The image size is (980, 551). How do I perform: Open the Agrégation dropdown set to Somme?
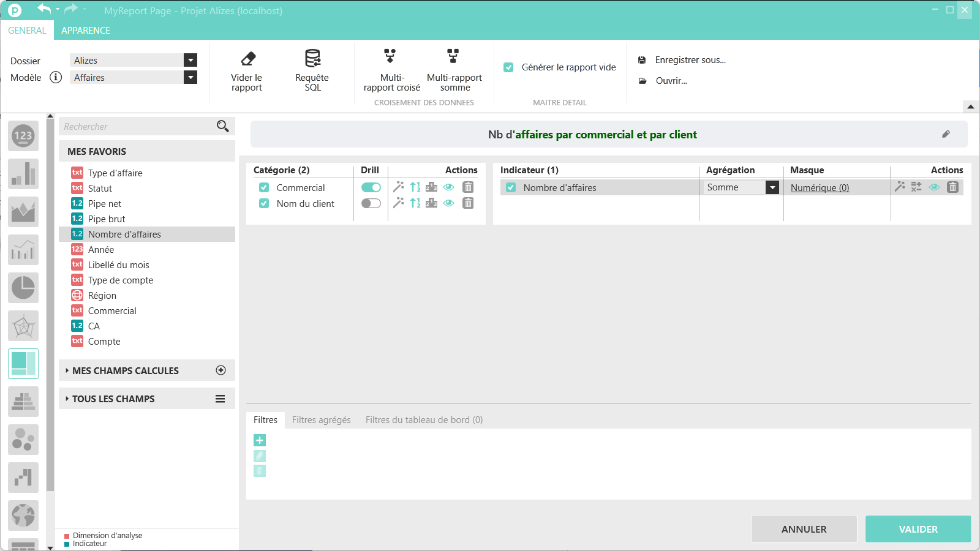[772, 188]
